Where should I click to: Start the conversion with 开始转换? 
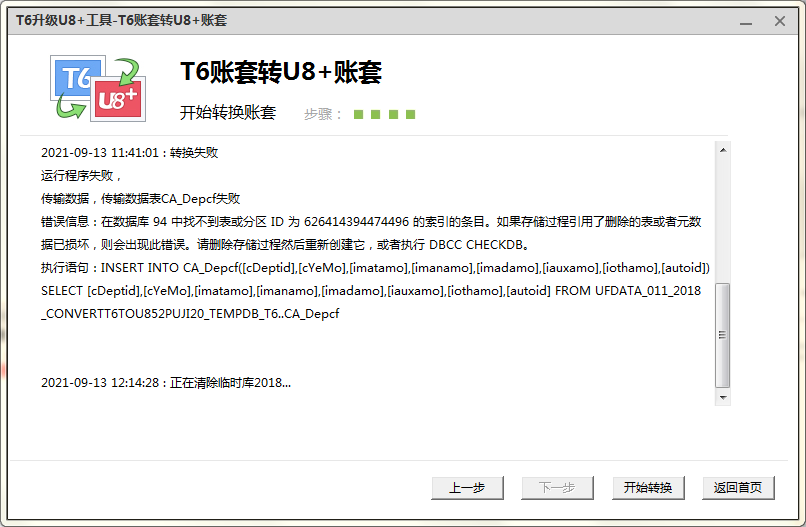point(648,487)
